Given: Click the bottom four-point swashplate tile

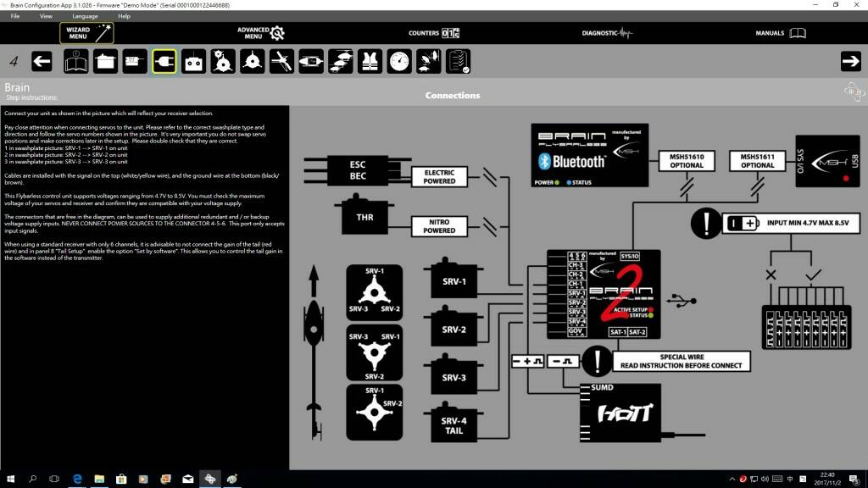Looking at the screenshot, I should tap(374, 413).
